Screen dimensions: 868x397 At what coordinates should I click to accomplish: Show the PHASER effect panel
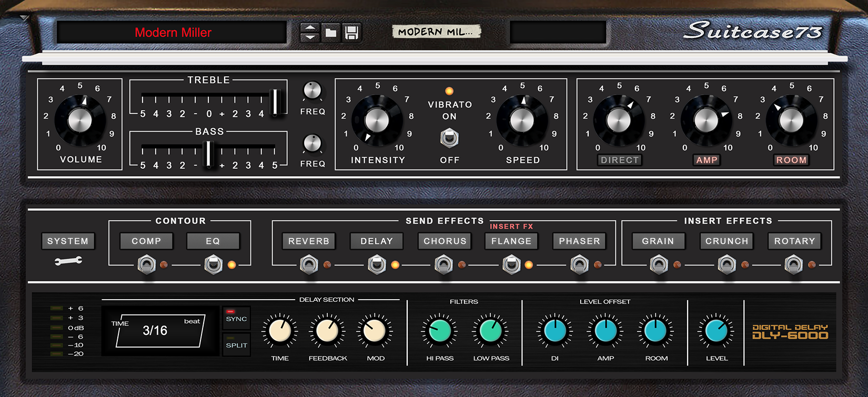pyautogui.click(x=579, y=241)
